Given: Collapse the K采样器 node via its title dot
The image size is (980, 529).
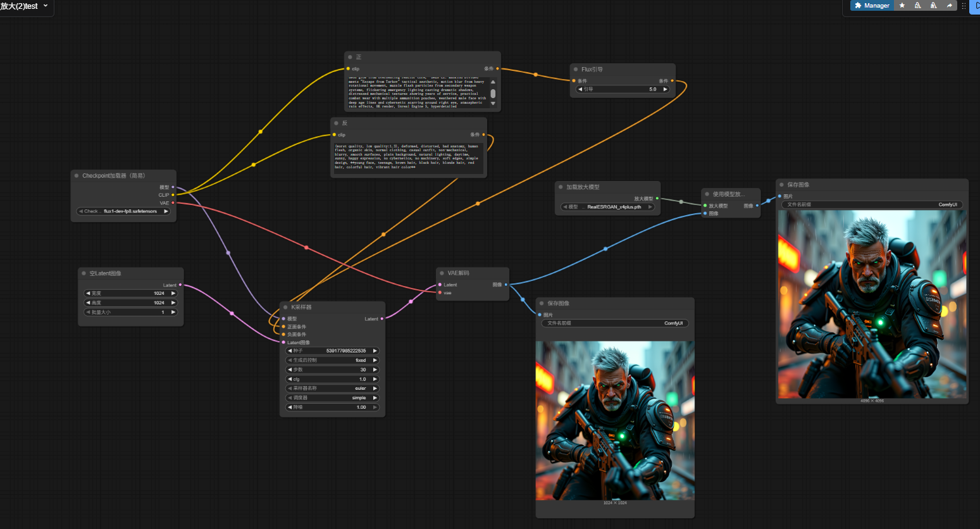Looking at the screenshot, I should 285,307.
